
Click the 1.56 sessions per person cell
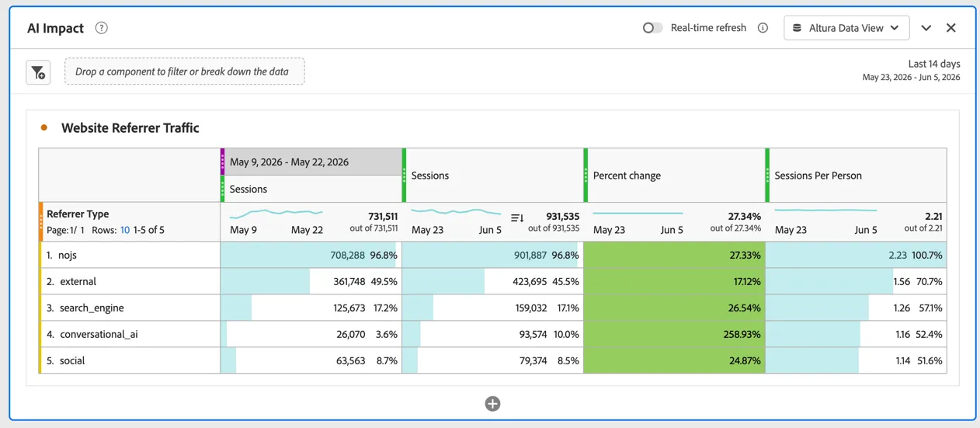[x=857, y=281]
